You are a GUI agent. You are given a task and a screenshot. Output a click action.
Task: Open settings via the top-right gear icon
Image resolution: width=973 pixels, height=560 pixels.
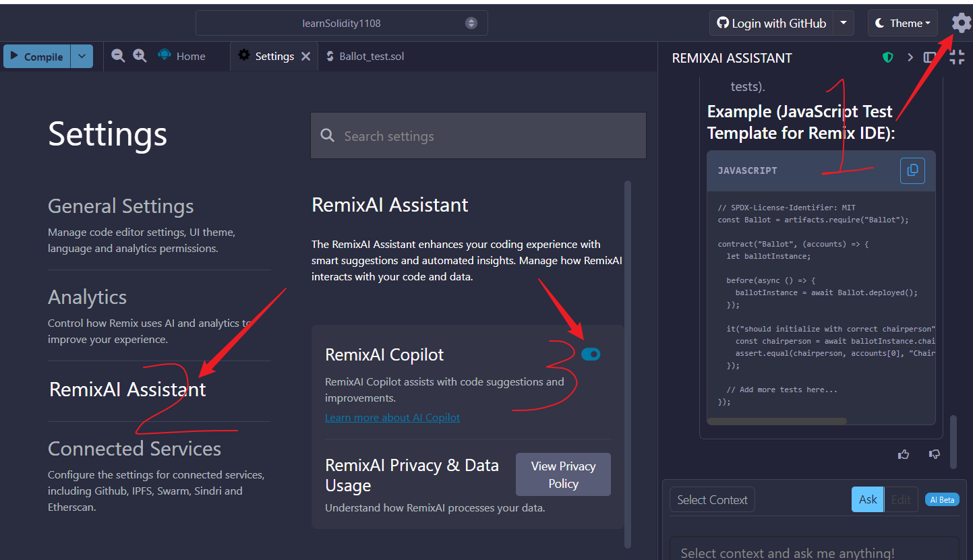(x=962, y=23)
